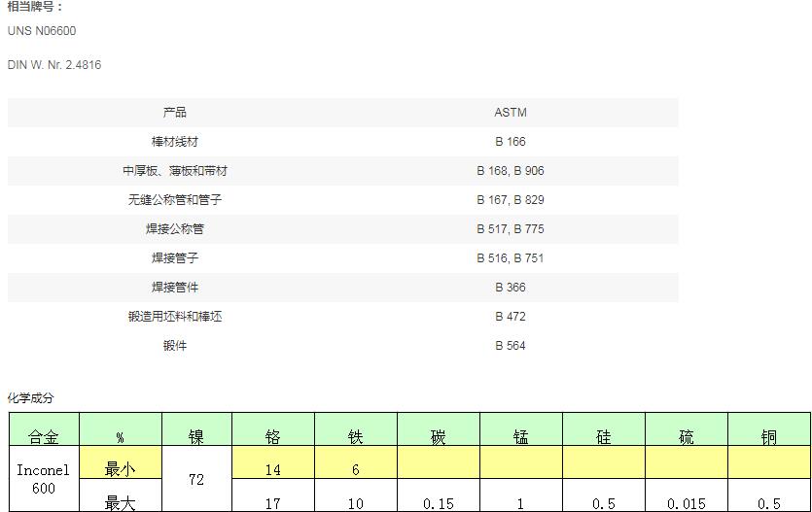
Task: Select the 棒材线材 row label
Action: pyautogui.click(x=174, y=142)
